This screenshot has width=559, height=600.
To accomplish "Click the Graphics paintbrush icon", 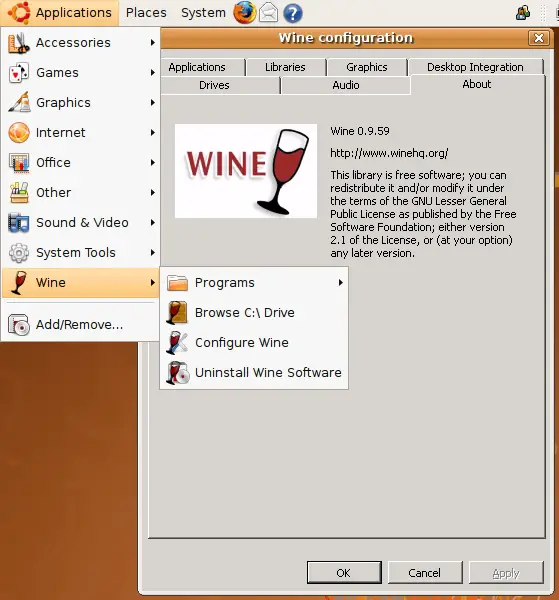I will tap(19, 103).
